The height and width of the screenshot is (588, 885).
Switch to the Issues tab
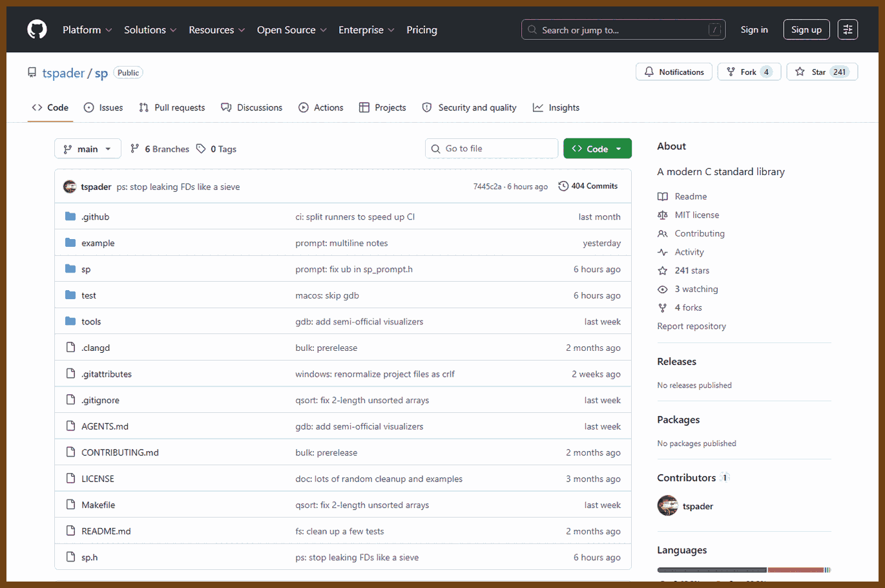pos(103,107)
